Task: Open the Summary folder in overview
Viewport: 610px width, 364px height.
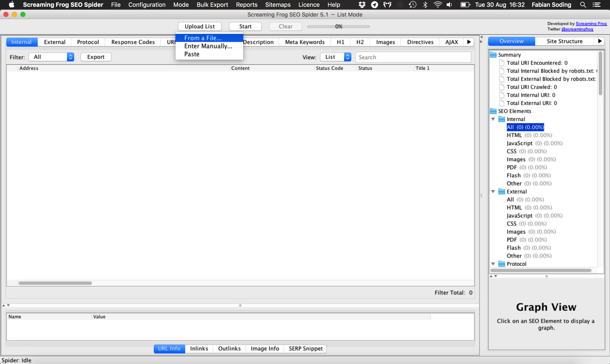Action: click(506, 55)
